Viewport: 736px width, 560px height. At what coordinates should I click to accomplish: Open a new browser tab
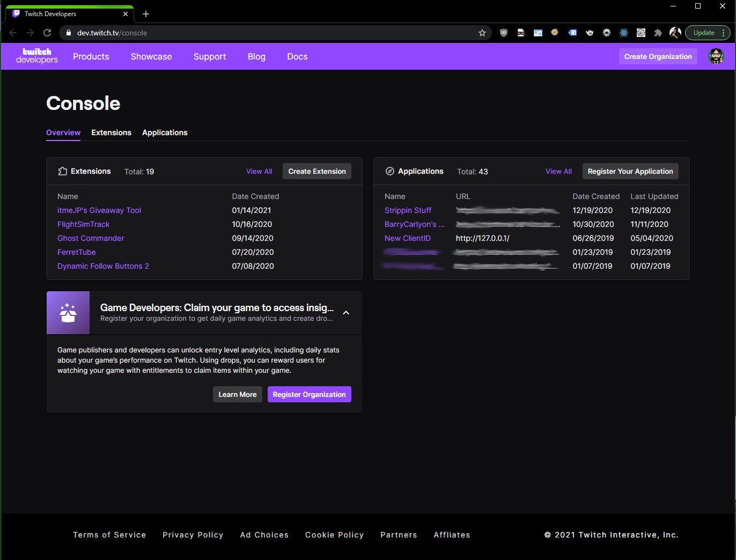pyautogui.click(x=146, y=14)
